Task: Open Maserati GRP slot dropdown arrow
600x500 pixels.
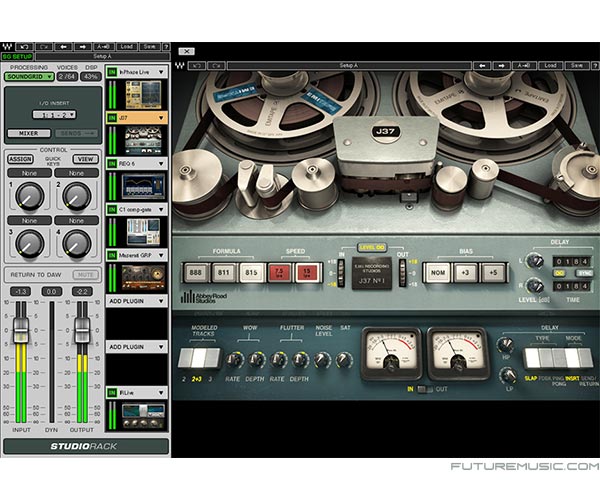Action: pos(161,255)
